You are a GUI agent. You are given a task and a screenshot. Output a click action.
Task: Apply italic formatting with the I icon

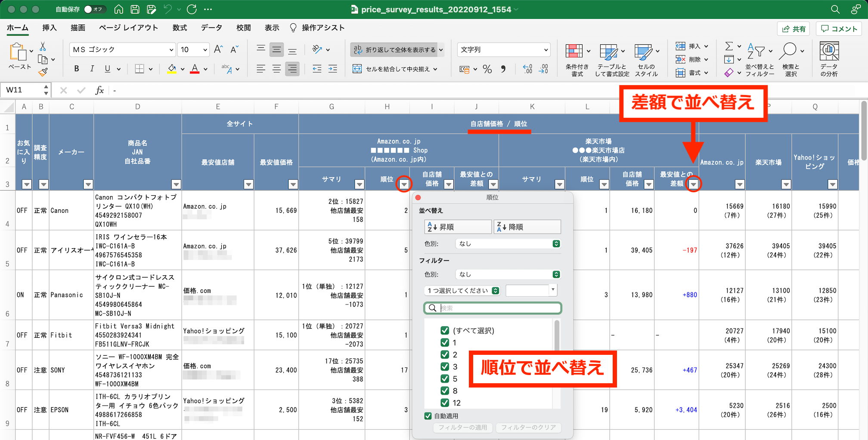pos(92,69)
